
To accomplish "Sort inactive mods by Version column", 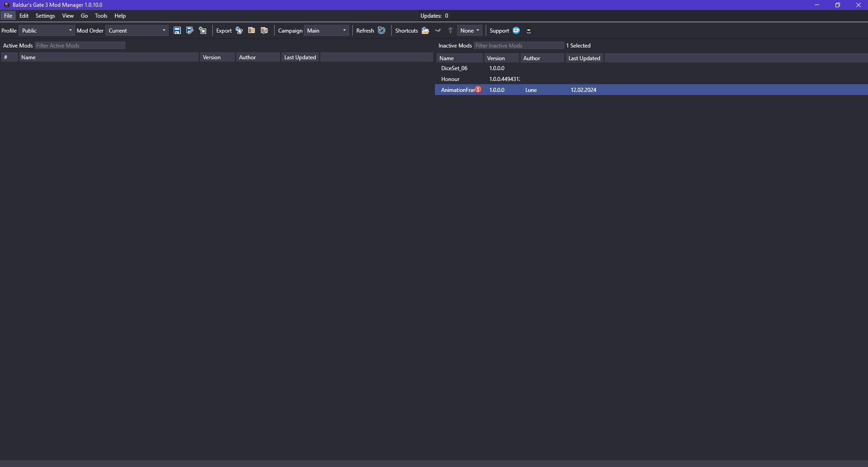I will pos(502,58).
